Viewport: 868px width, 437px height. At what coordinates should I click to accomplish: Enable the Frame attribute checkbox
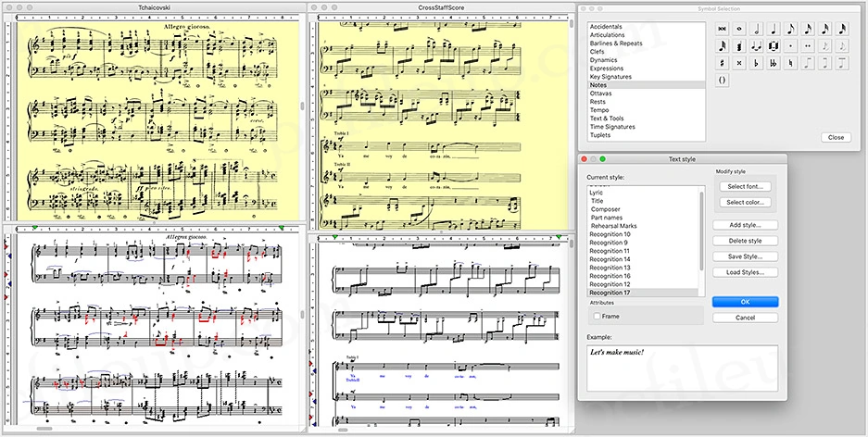(x=597, y=316)
